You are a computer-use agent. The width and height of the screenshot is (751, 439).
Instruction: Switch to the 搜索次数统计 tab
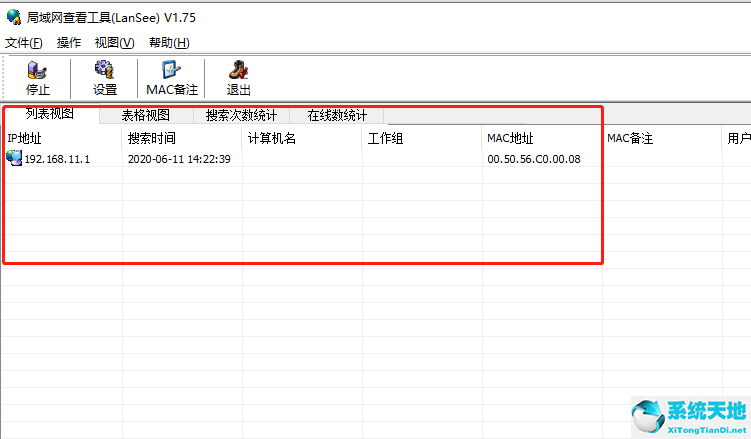pyautogui.click(x=241, y=115)
